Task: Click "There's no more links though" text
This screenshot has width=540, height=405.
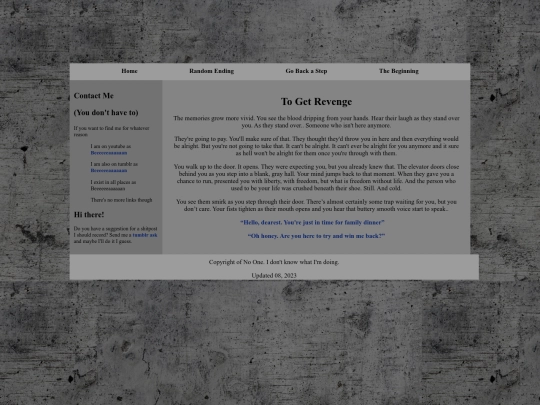Action: (121, 200)
